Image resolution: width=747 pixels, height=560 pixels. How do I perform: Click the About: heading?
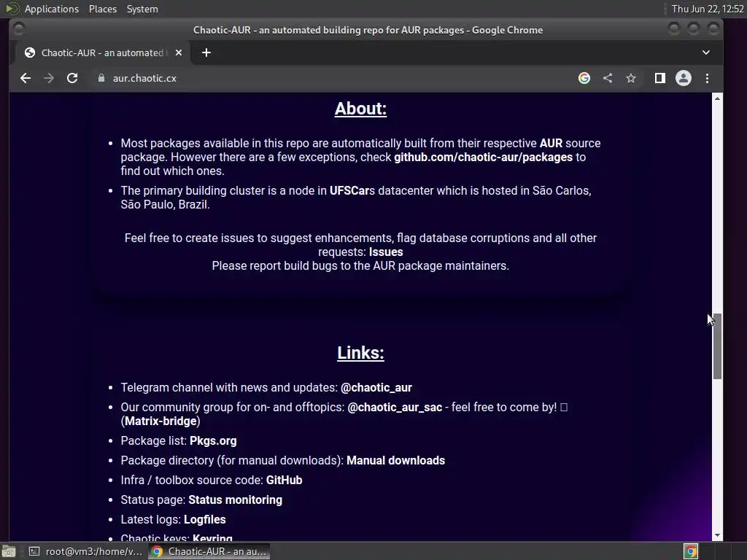(x=360, y=109)
